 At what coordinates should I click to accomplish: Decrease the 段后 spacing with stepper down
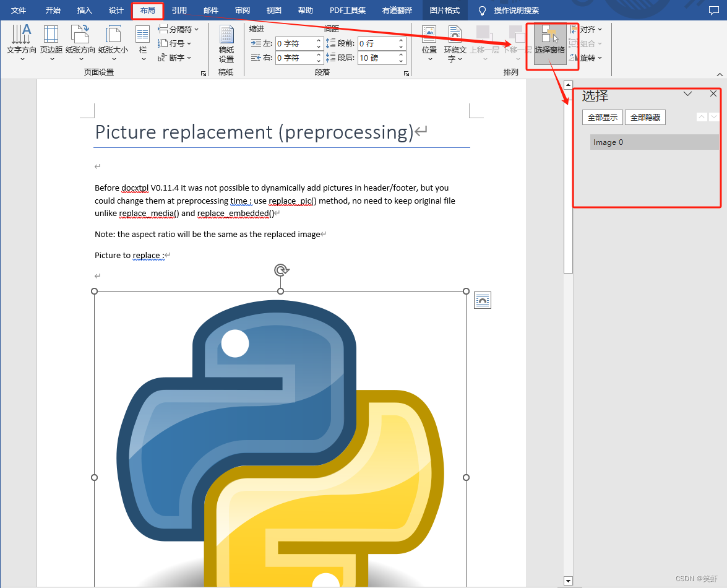point(402,61)
